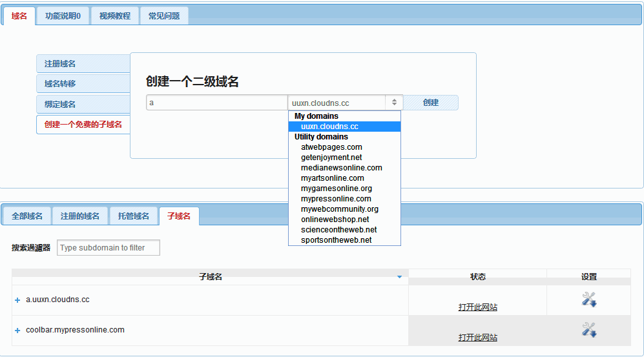Image resolution: width=644 pixels, height=357 pixels.
Task: Switch to the 全部域名 tab
Action: click(x=27, y=216)
